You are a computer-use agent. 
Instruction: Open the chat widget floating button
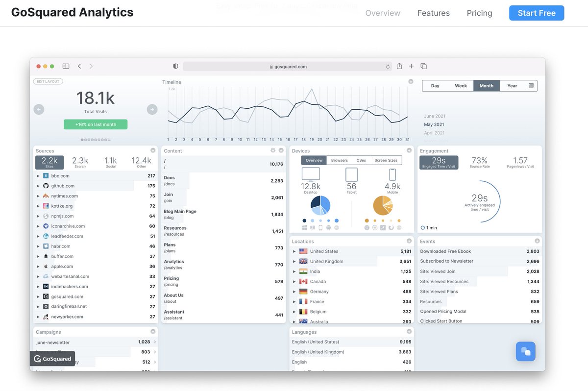525,351
